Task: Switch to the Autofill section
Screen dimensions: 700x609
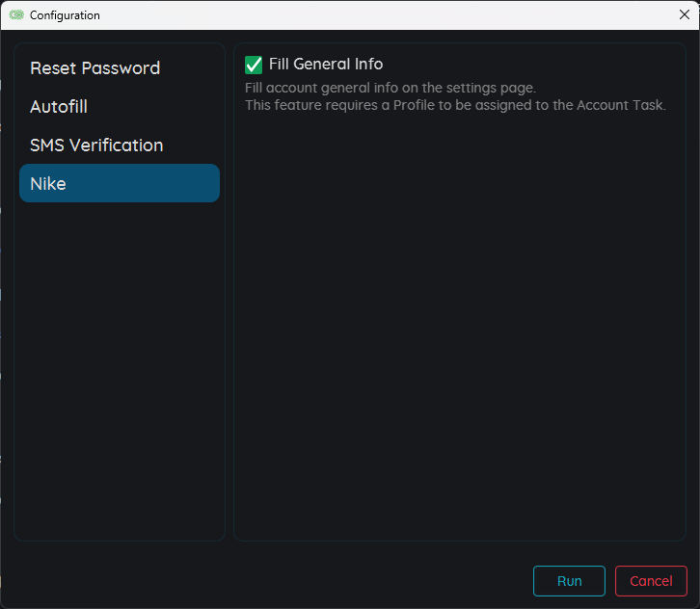Action: pyautogui.click(x=59, y=107)
